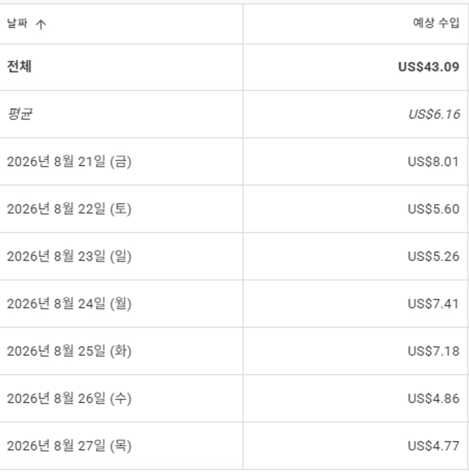Click the US$7.41 revenue cell

point(433,304)
